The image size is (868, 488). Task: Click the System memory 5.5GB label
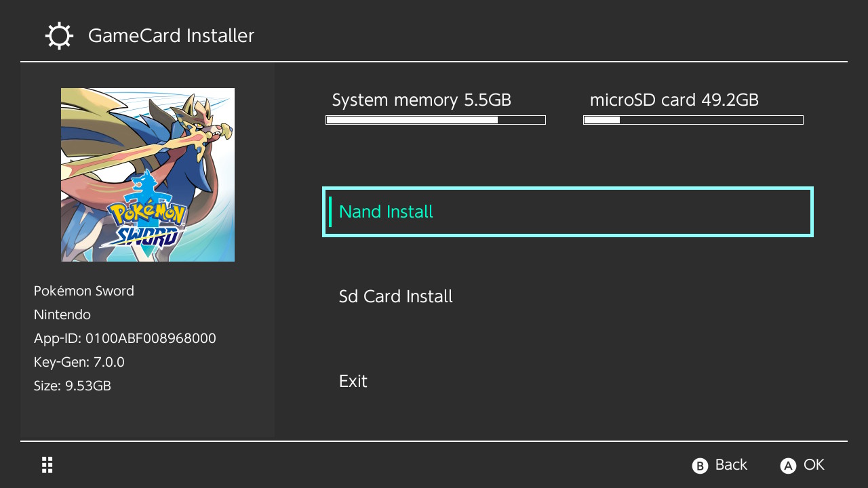click(x=421, y=100)
